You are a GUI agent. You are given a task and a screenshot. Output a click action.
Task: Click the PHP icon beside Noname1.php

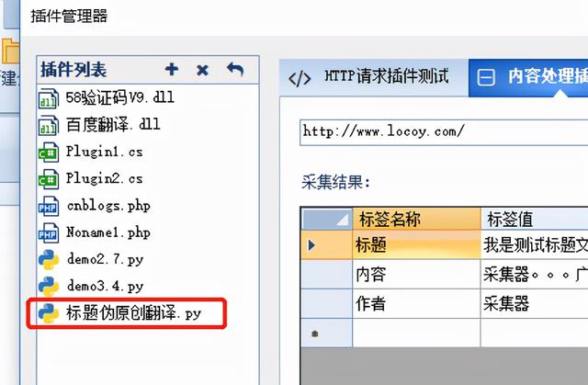[49, 232]
